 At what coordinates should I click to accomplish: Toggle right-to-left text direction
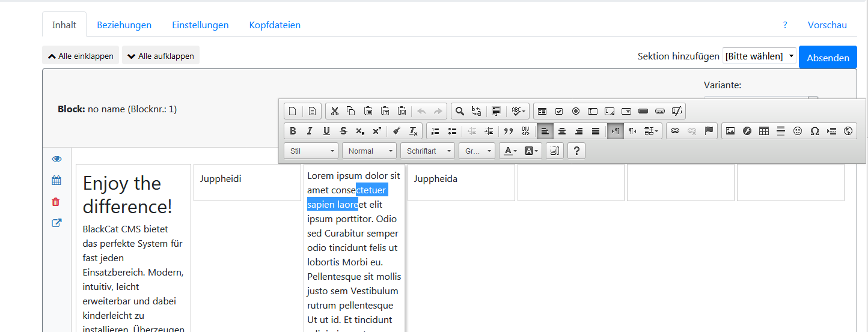(x=632, y=131)
